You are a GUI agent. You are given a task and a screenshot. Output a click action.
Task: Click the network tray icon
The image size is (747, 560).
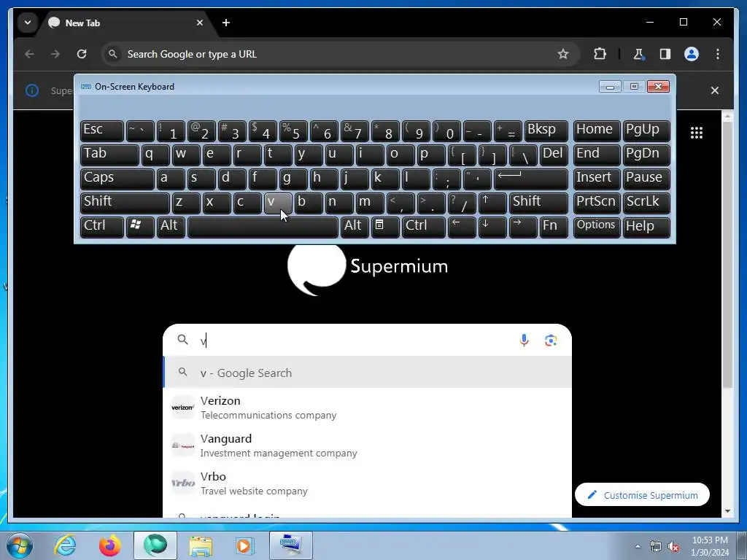[x=656, y=546]
